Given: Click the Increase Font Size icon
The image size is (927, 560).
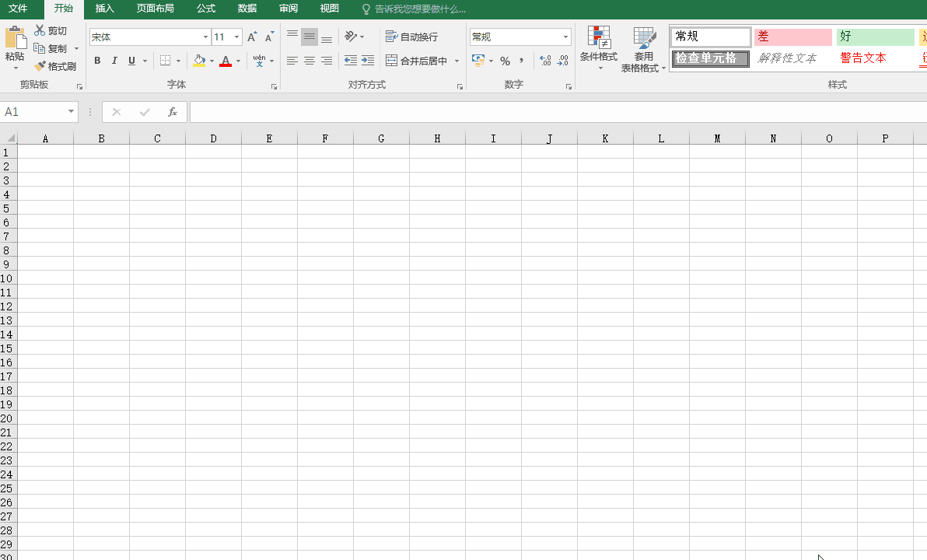Looking at the screenshot, I should point(252,37).
